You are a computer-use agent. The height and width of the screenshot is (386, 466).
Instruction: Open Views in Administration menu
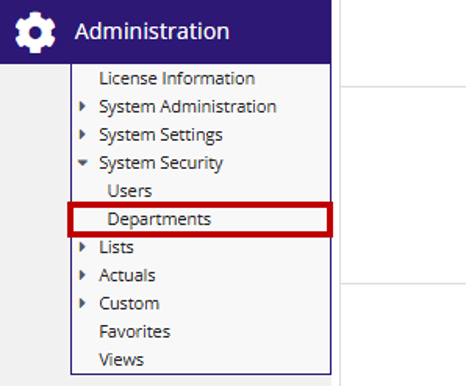pyautogui.click(x=121, y=360)
